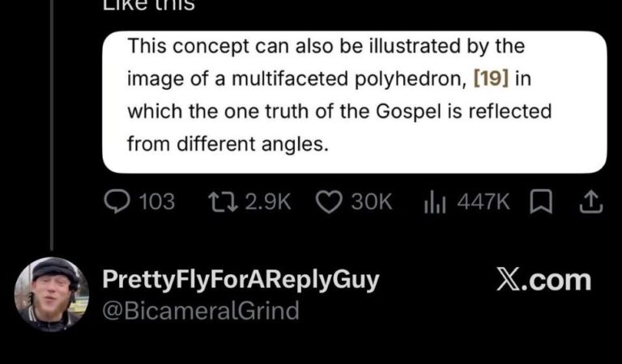Click the vertical thread connector line
This screenshot has width=622, height=364.
click(x=52, y=125)
